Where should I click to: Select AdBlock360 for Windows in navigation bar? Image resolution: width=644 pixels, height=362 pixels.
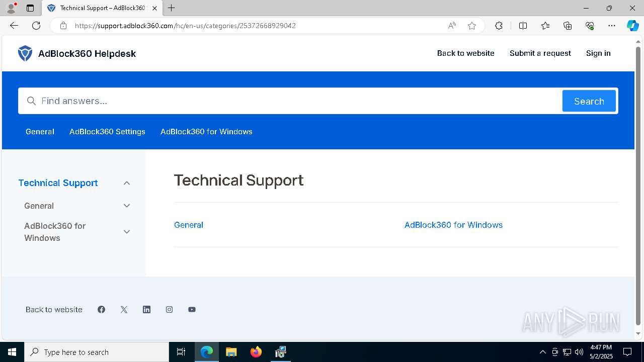tap(206, 132)
